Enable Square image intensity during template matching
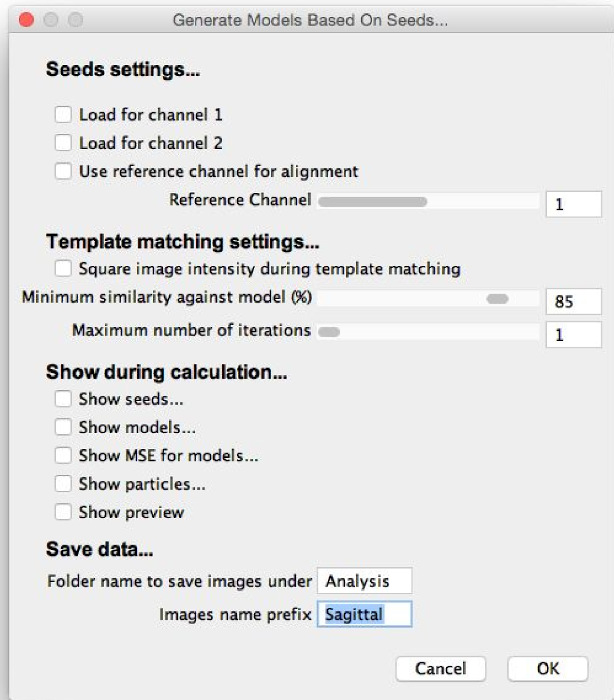Screen dimensions: 614x700 click(64, 268)
